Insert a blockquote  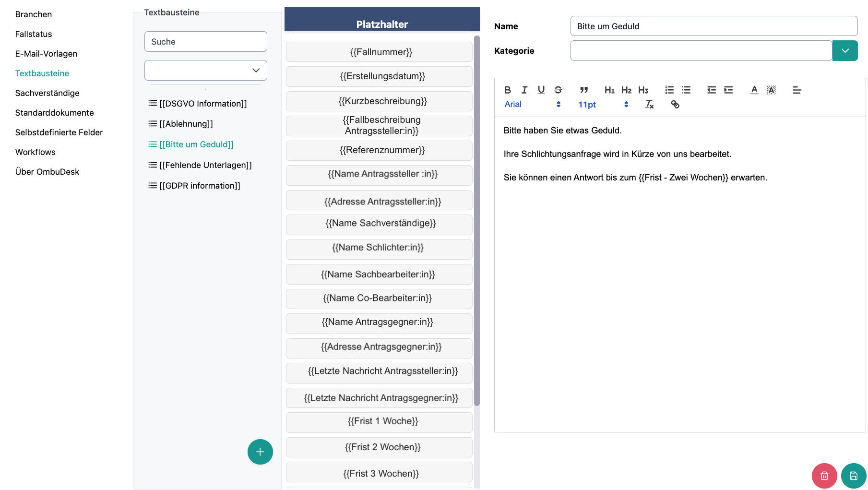(584, 90)
